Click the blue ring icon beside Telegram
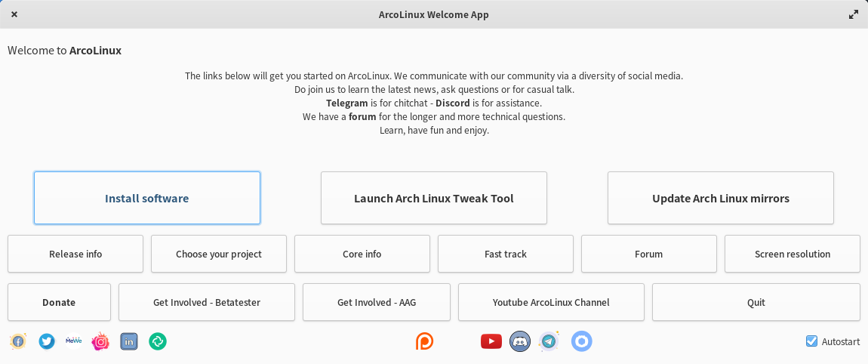Viewport: 868px width, 364px height. (582, 341)
